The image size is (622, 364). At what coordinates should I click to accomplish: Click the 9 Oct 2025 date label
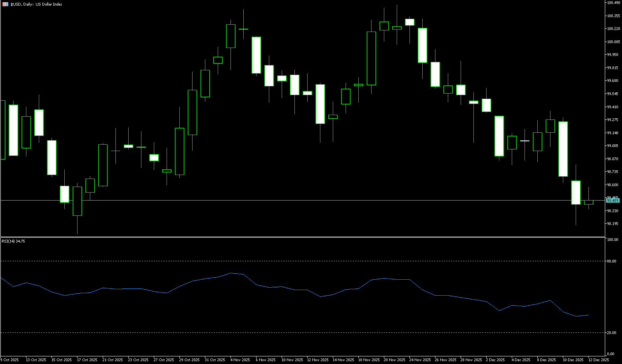point(10,360)
